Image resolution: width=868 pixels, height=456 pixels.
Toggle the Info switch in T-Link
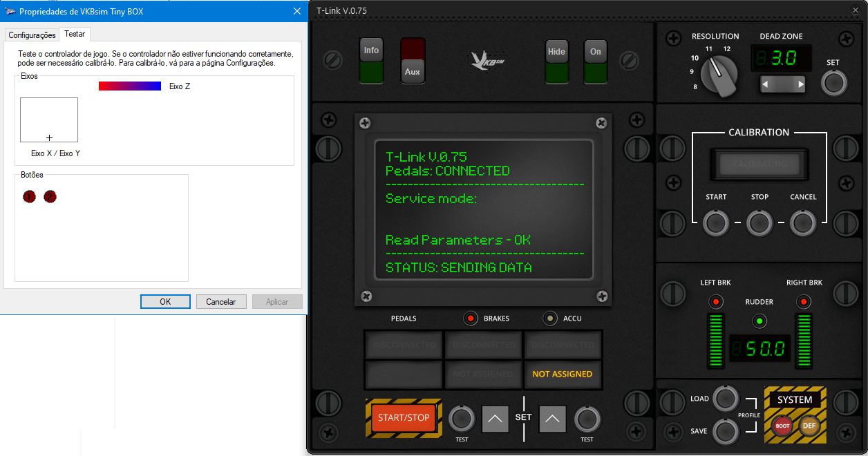point(371,61)
